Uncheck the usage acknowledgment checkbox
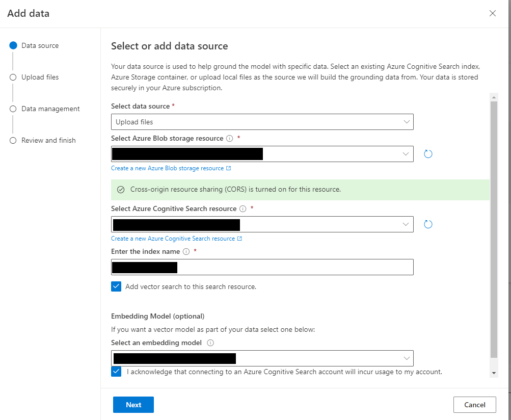 click(116, 372)
